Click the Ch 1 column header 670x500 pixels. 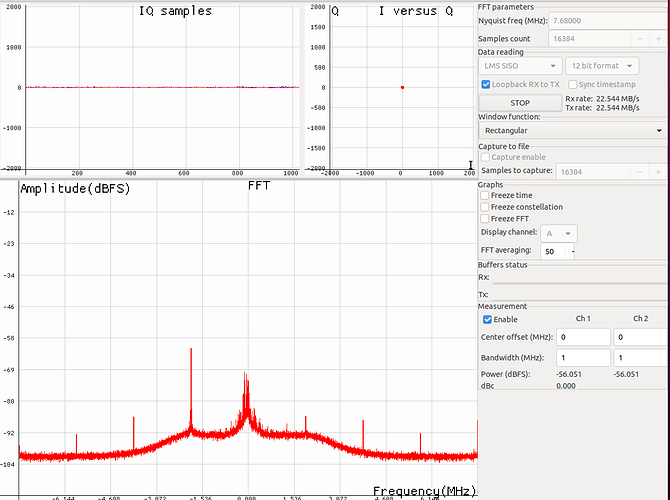(x=583, y=318)
